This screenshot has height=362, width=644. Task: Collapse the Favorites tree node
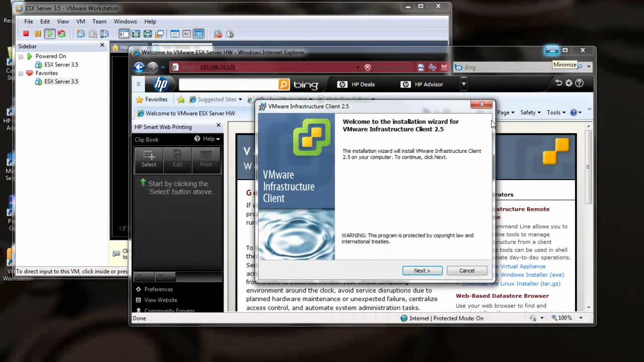coord(21,73)
